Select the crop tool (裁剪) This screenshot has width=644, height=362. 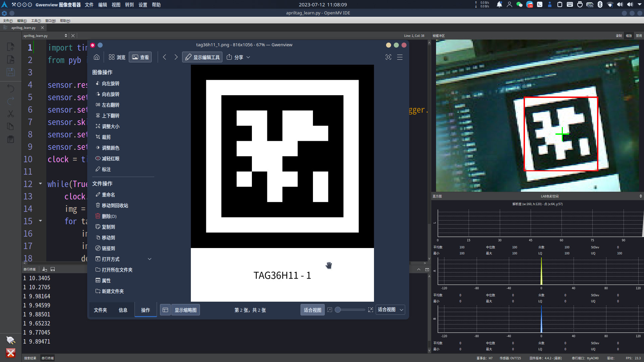point(103,137)
